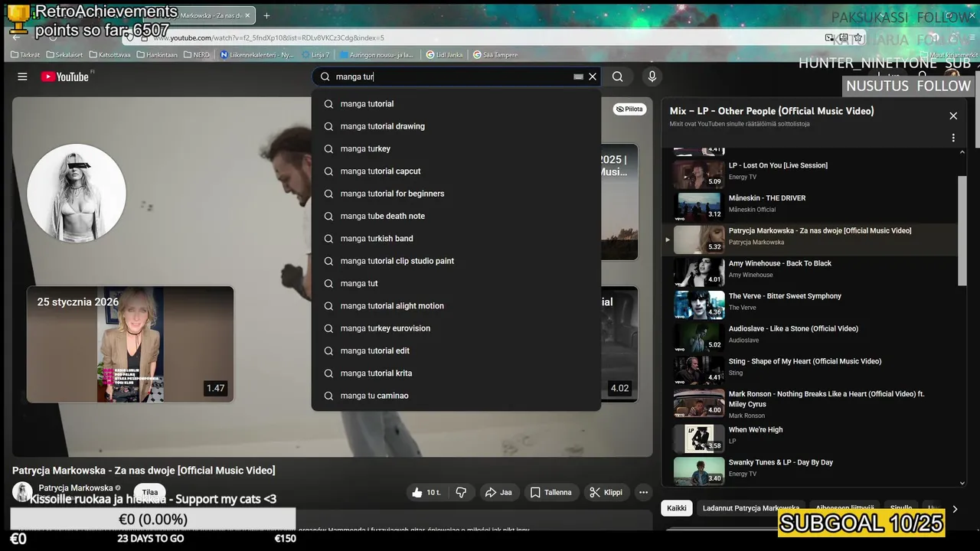Open the Katsottavaa bookmarks folder
The height and width of the screenshot is (551, 980).
coord(110,55)
